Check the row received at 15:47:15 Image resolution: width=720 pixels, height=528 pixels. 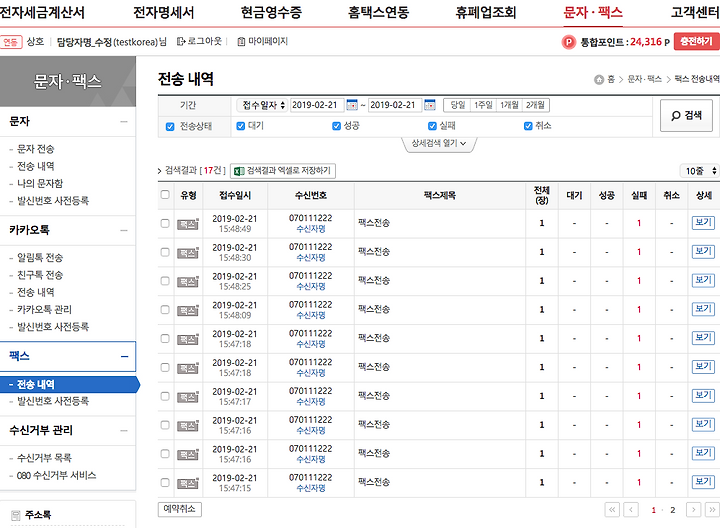[x=165, y=483]
